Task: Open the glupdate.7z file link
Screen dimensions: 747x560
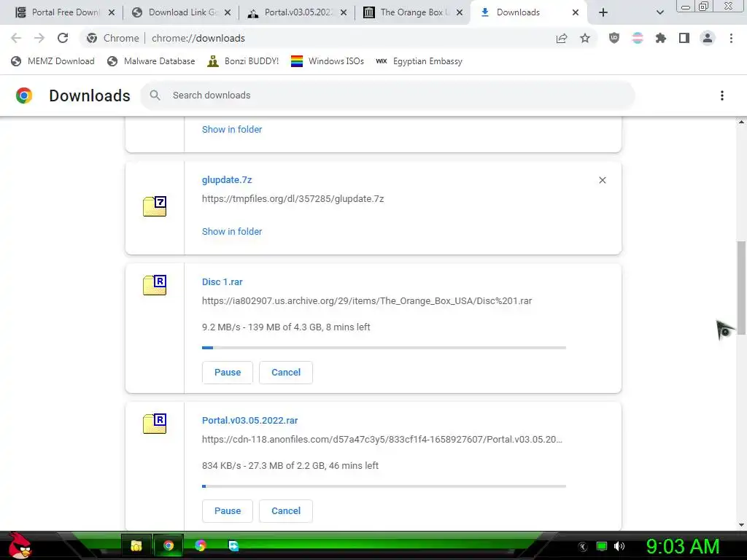Action: 227,180
